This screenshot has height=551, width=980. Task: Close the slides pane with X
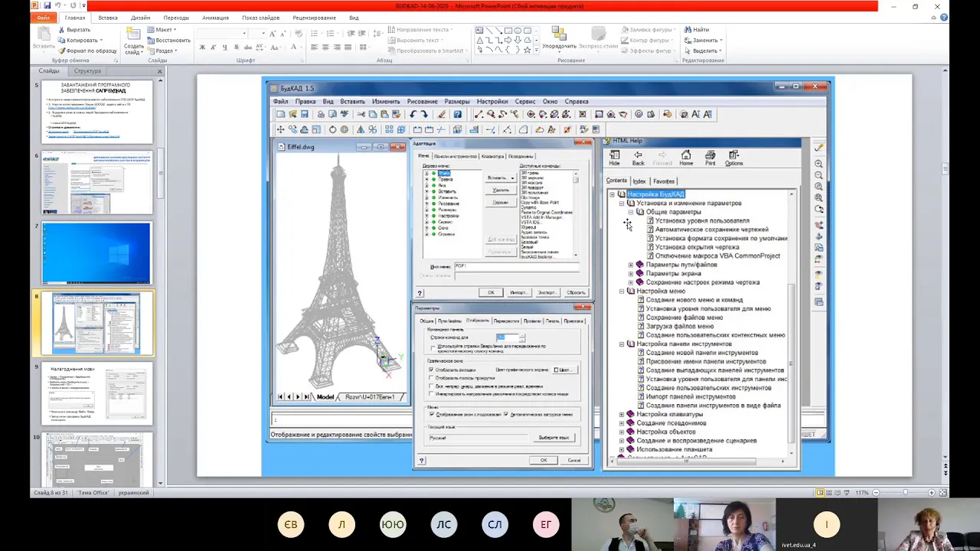pyautogui.click(x=159, y=71)
